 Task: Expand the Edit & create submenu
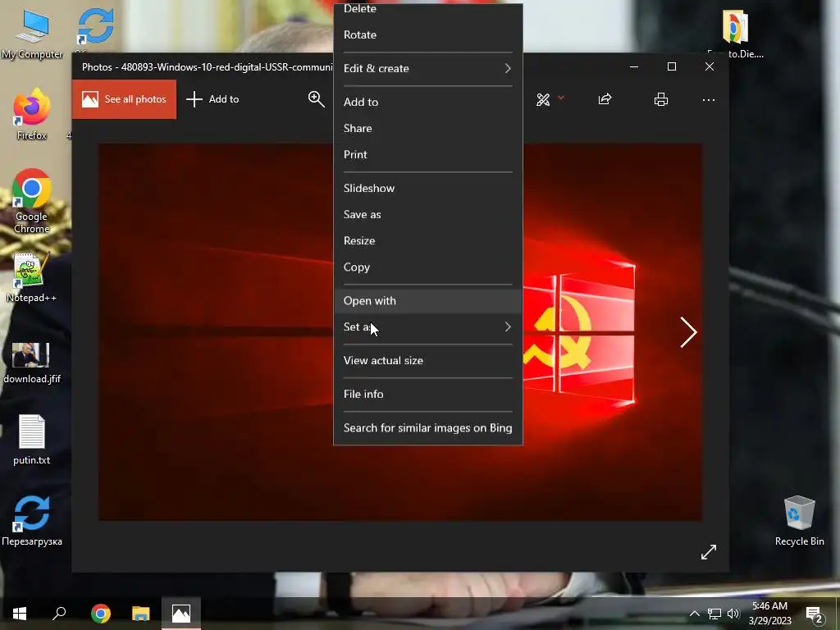click(427, 69)
